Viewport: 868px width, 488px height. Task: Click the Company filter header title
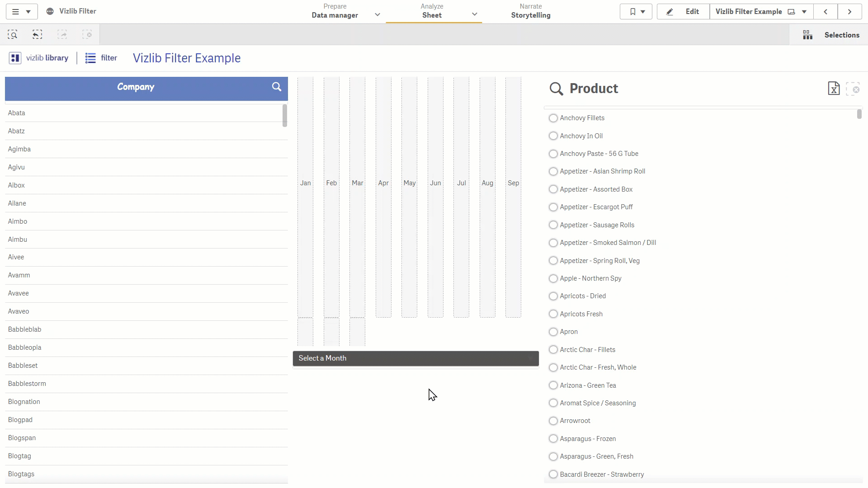coord(136,87)
